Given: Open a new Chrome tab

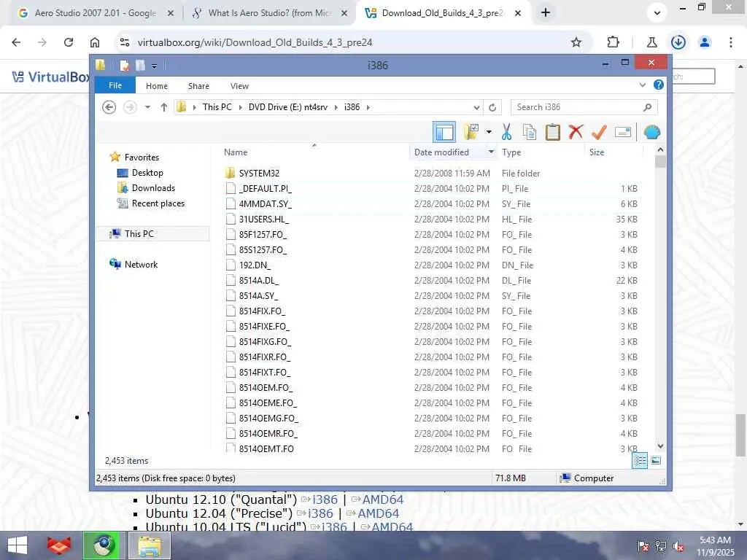Looking at the screenshot, I should (x=546, y=13).
